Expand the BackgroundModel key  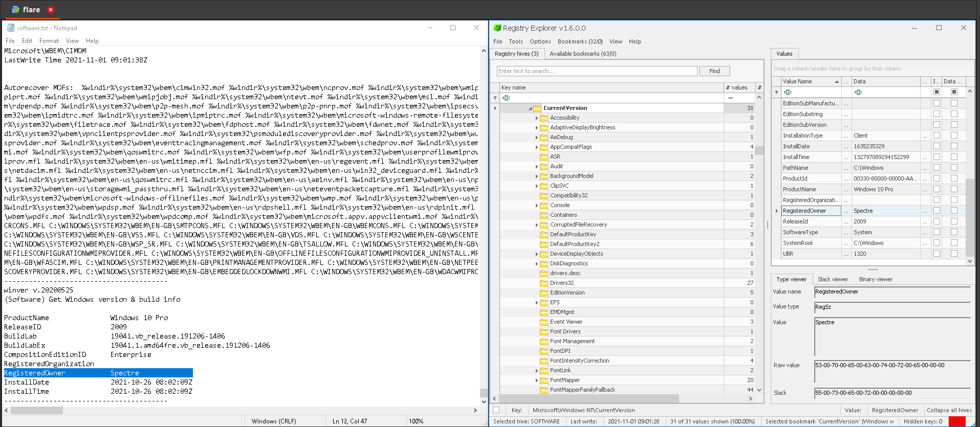coord(537,176)
